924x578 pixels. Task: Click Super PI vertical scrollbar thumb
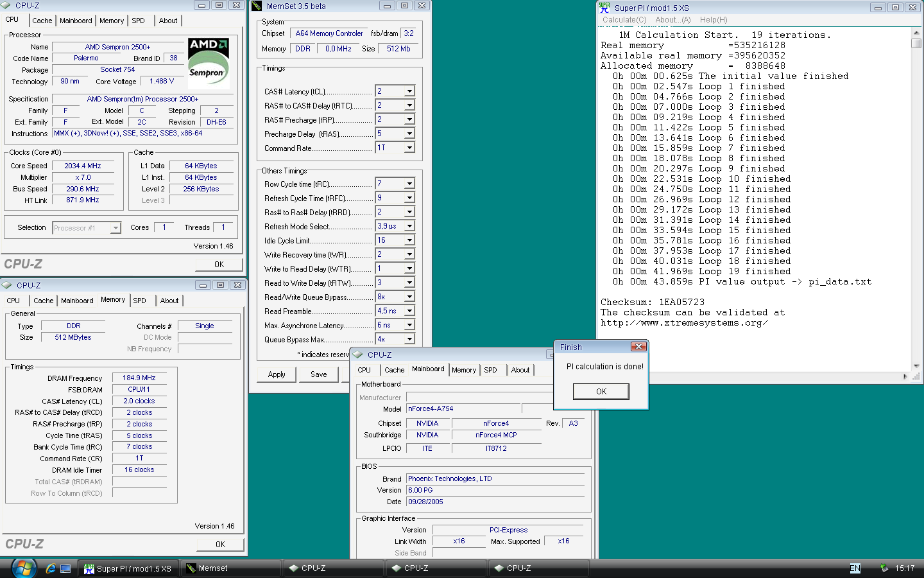tap(916, 44)
